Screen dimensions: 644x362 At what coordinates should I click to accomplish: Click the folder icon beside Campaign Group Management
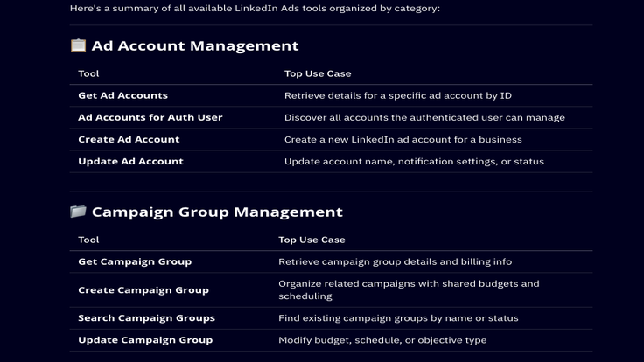[78, 212]
